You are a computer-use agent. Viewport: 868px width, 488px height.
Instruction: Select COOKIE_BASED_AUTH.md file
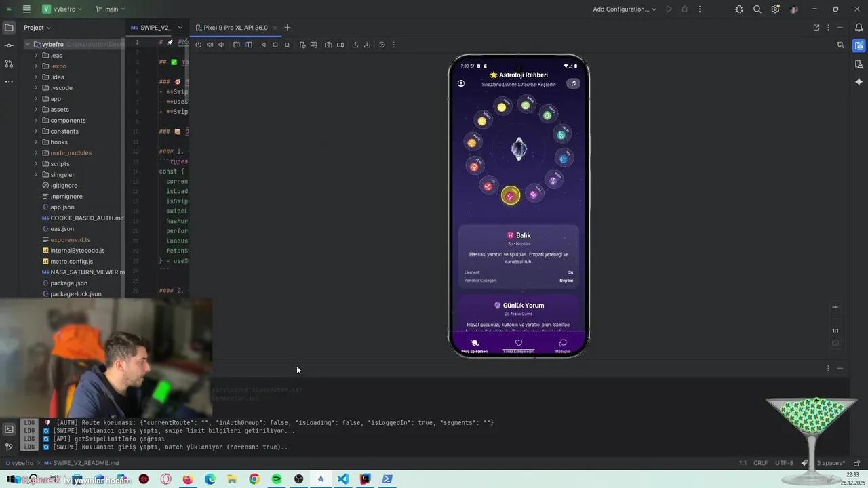87,218
